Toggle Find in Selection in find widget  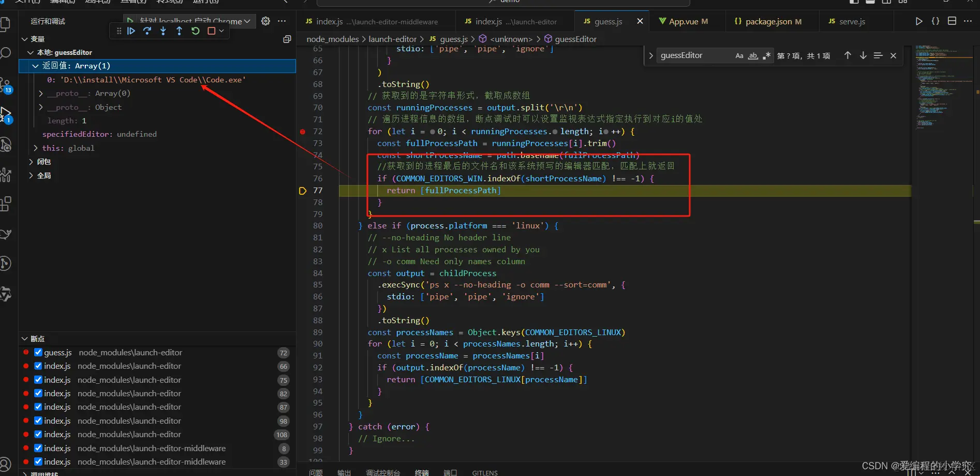[878, 55]
